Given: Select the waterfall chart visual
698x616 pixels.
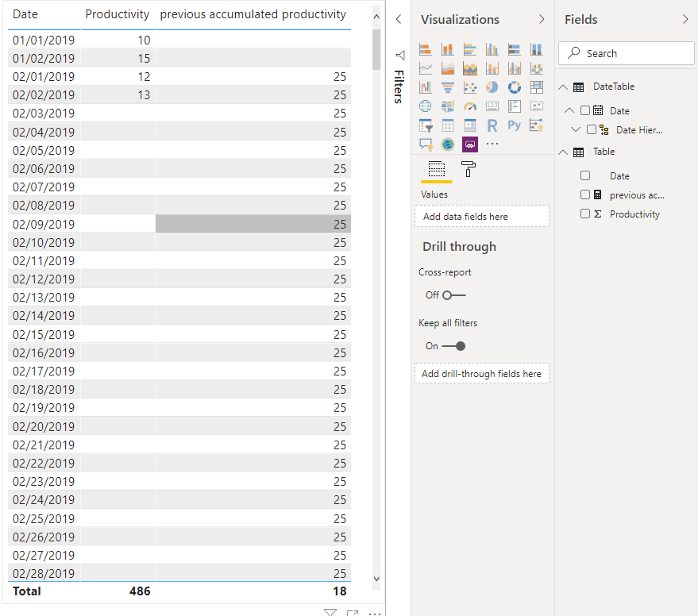Looking at the screenshot, I should [426, 87].
